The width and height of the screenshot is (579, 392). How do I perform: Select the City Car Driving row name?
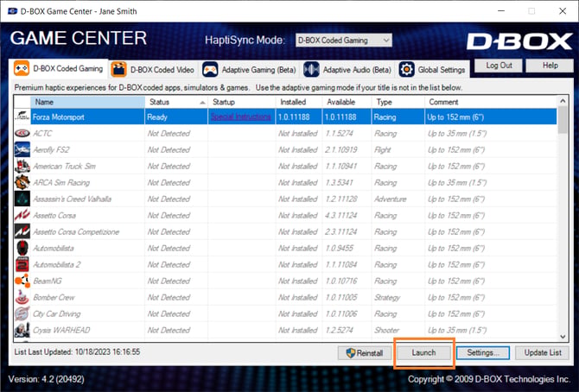coord(56,314)
